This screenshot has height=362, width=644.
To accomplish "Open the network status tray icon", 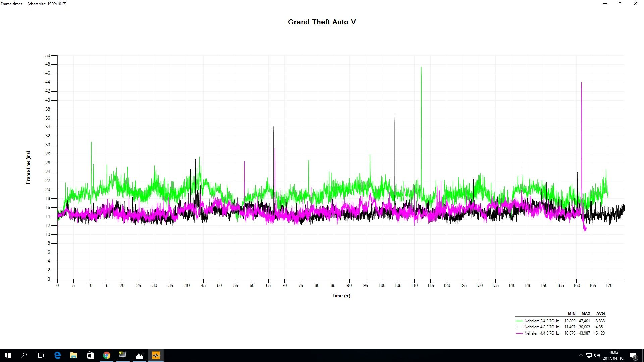I will coord(589,355).
